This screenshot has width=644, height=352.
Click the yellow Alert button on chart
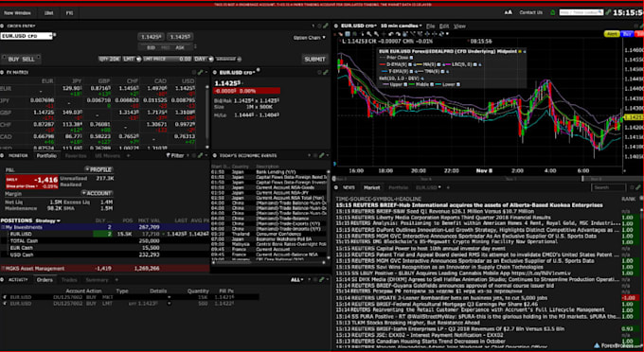tap(612, 34)
